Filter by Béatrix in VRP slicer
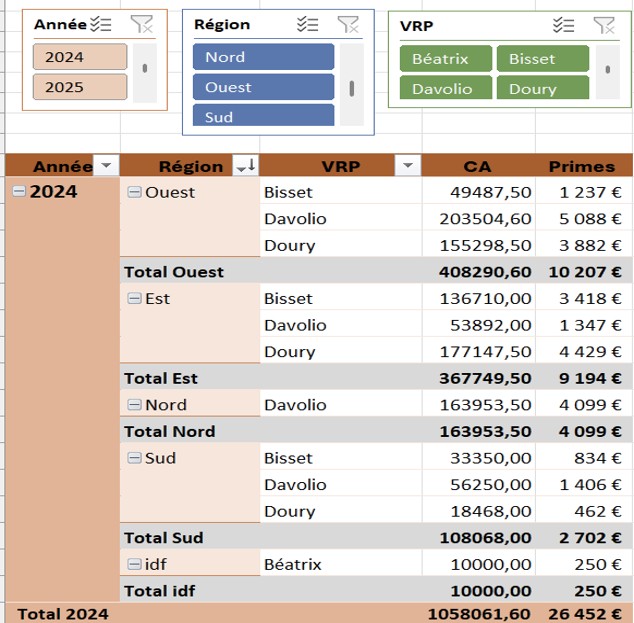This screenshot has height=623, width=634. 446,59
